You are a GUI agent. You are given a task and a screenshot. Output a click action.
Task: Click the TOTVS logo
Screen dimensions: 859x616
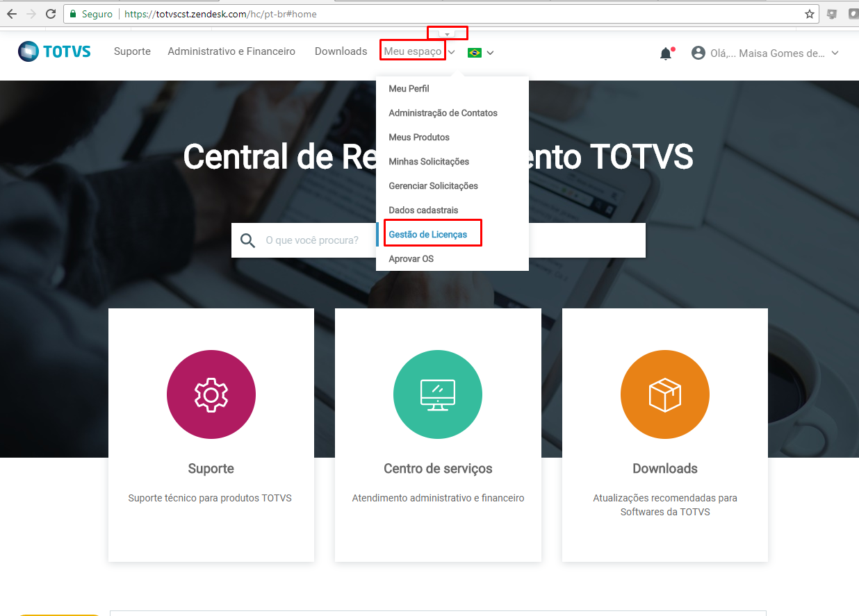[54, 51]
